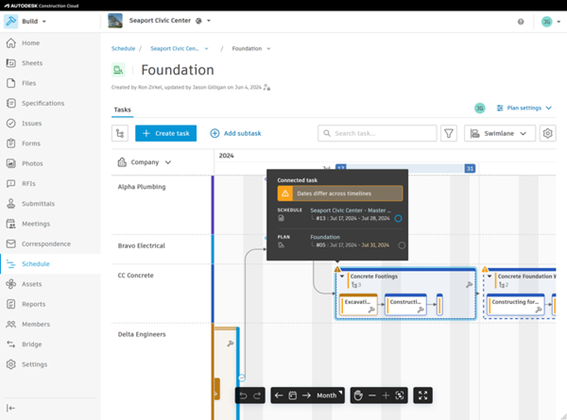Image resolution: width=567 pixels, height=420 pixels.
Task: Switch to the Tasks tab
Action: point(122,110)
